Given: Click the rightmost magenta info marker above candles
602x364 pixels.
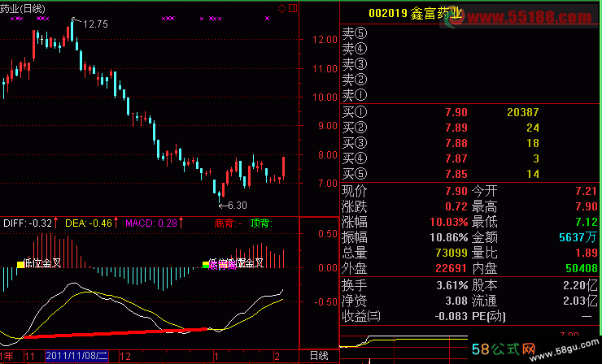Looking at the screenshot, I should coord(267,19).
